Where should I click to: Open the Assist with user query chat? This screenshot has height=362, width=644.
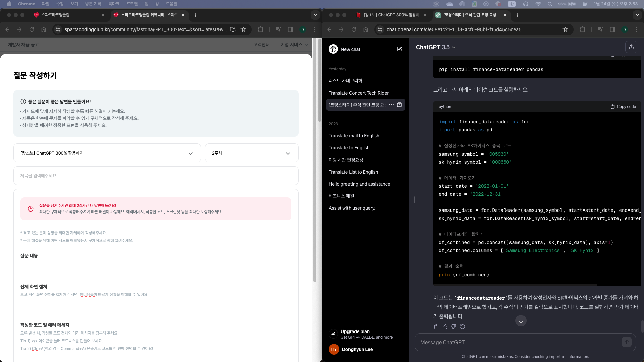[x=366, y=208]
